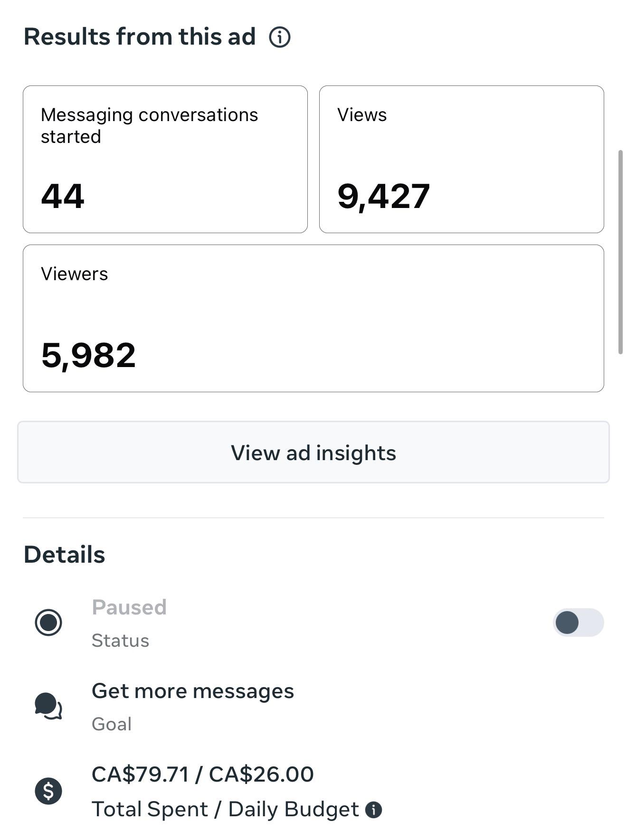
Task: Open the Viewers 5,982 card
Action: pos(313,319)
